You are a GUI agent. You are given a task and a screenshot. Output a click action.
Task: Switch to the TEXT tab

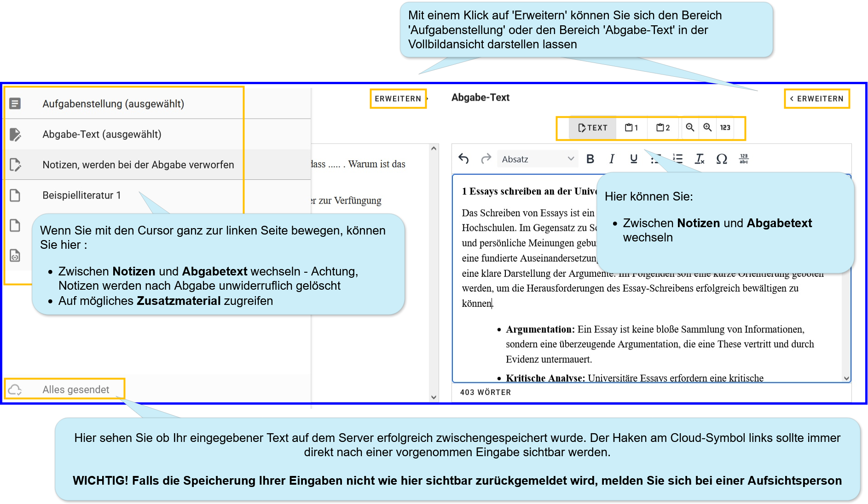click(593, 128)
